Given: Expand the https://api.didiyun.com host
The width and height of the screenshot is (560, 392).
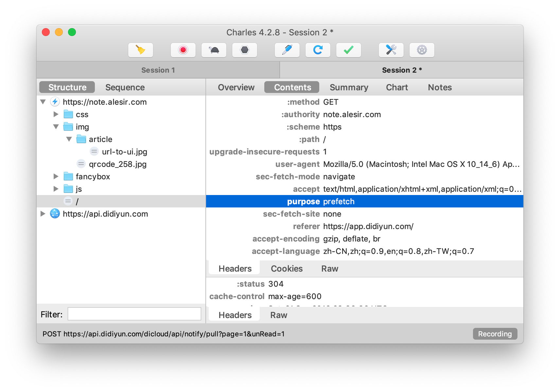Looking at the screenshot, I should [x=43, y=214].
